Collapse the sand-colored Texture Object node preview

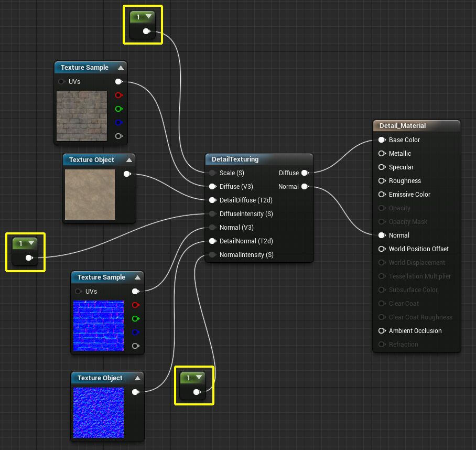129,160
